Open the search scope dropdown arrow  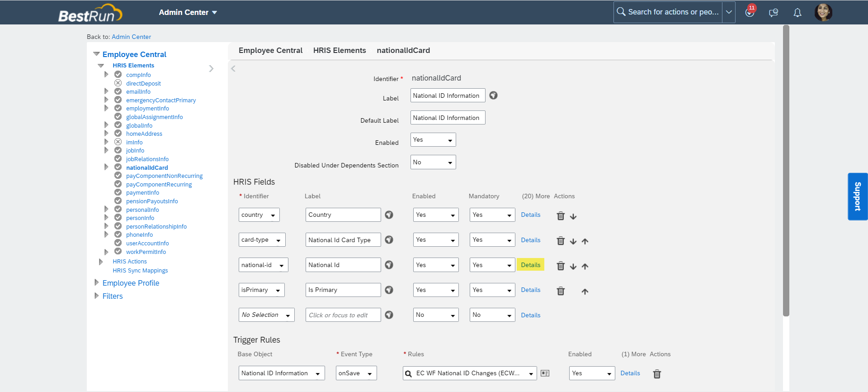[x=729, y=12]
